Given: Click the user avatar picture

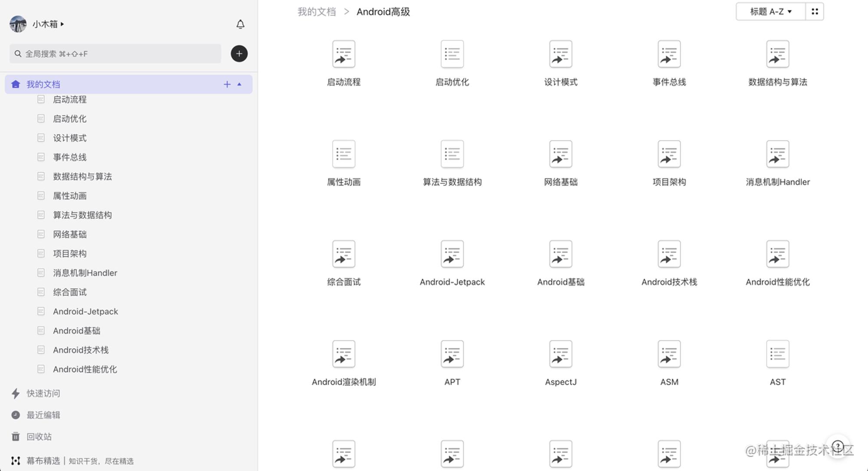Looking at the screenshot, I should 18,24.
